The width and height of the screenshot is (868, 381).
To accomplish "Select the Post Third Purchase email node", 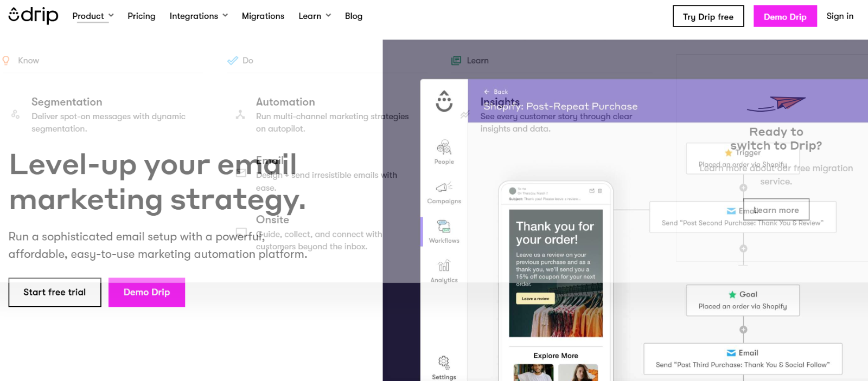I will click(743, 359).
